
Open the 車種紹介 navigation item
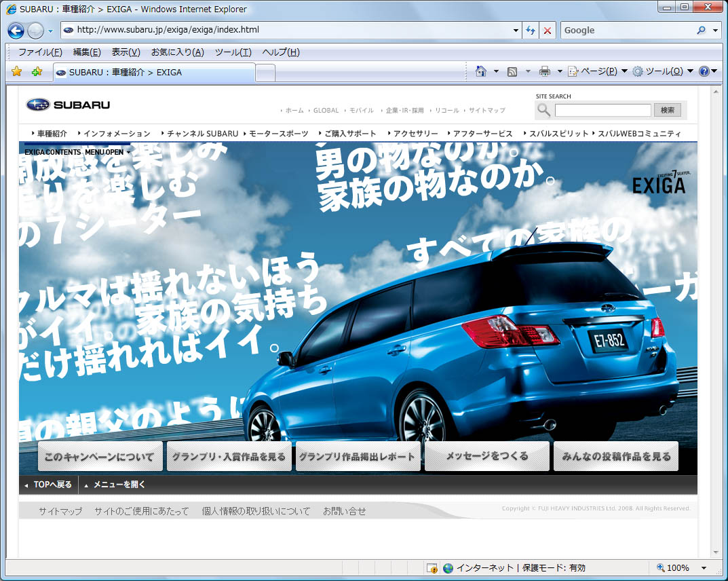tap(52, 134)
